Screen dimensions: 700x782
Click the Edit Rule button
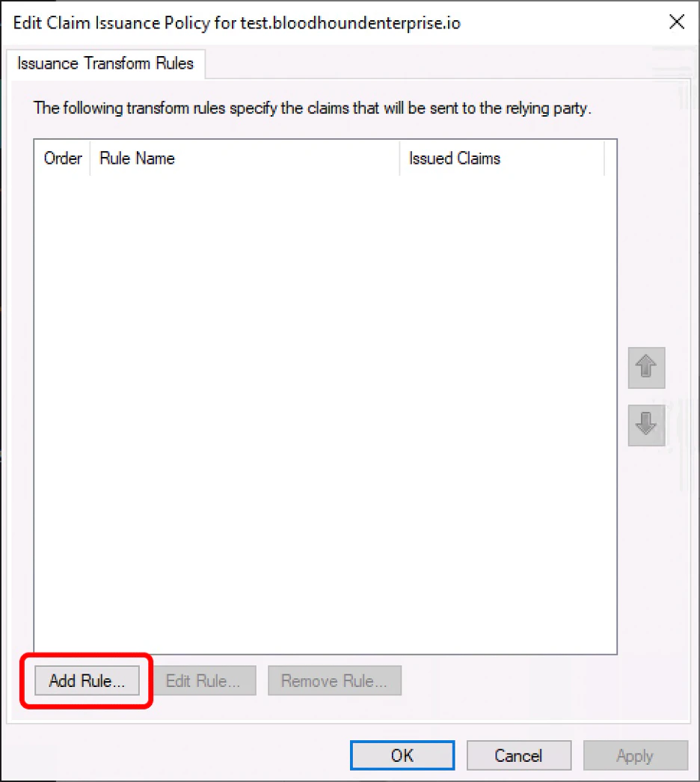click(203, 680)
